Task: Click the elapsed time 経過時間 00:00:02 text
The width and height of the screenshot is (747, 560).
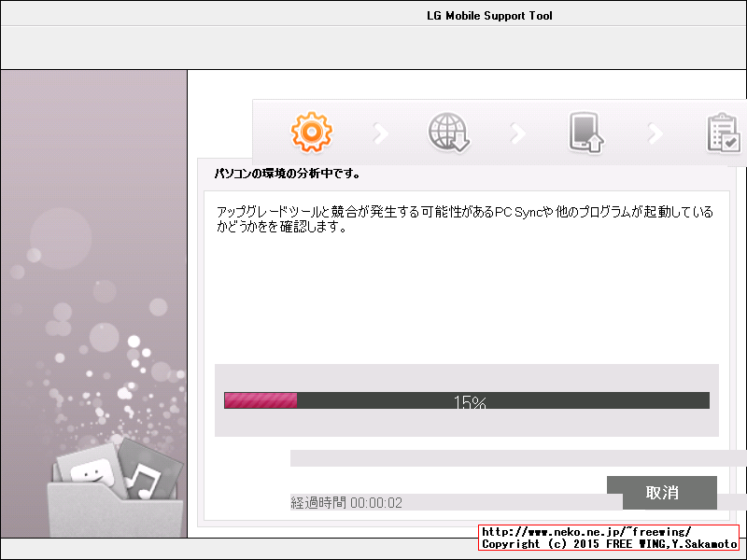Action: tap(345, 501)
